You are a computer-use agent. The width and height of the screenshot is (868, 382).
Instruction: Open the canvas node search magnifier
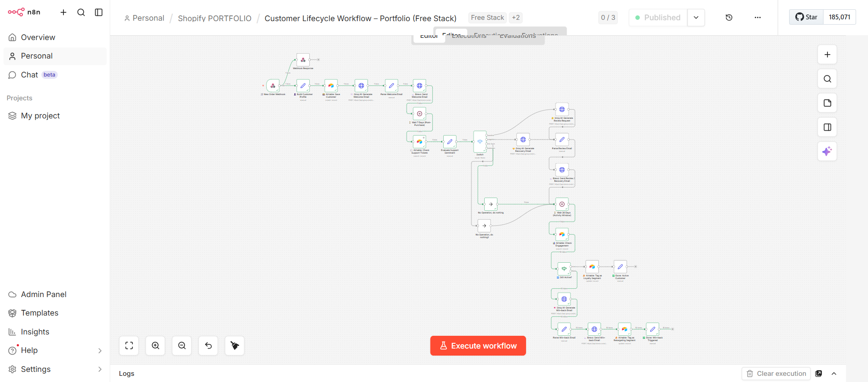click(827, 79)
